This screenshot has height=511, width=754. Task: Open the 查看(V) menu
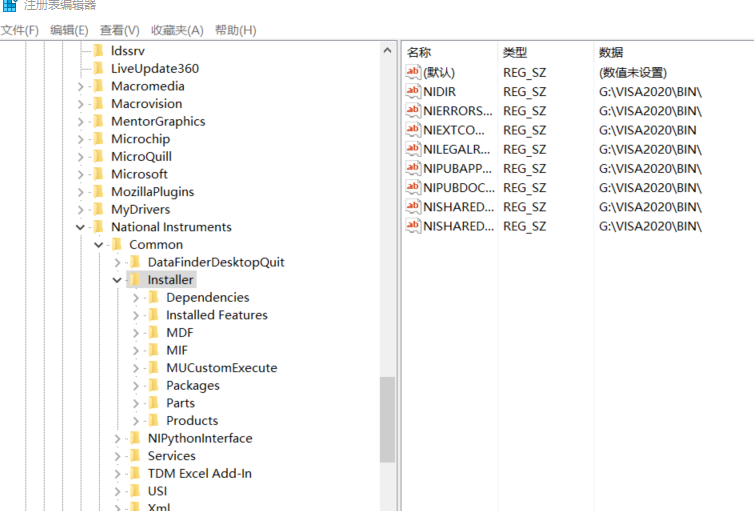click(x=119, y=30)
